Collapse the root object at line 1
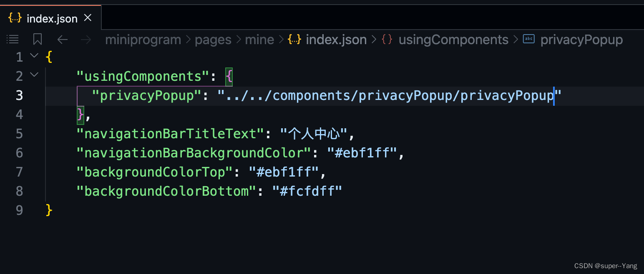The width and height of the screenshot is (644, 274). click(35, 55)
